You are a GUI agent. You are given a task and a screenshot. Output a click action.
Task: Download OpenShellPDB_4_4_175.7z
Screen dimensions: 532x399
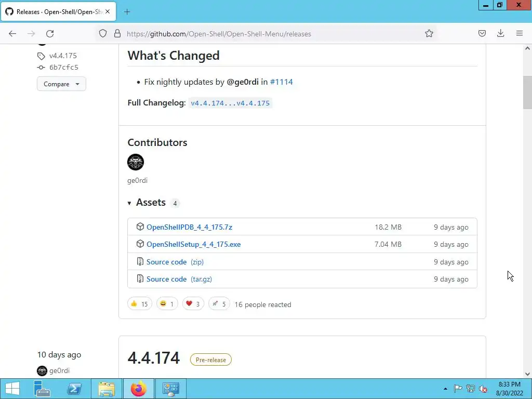(189, 227)
